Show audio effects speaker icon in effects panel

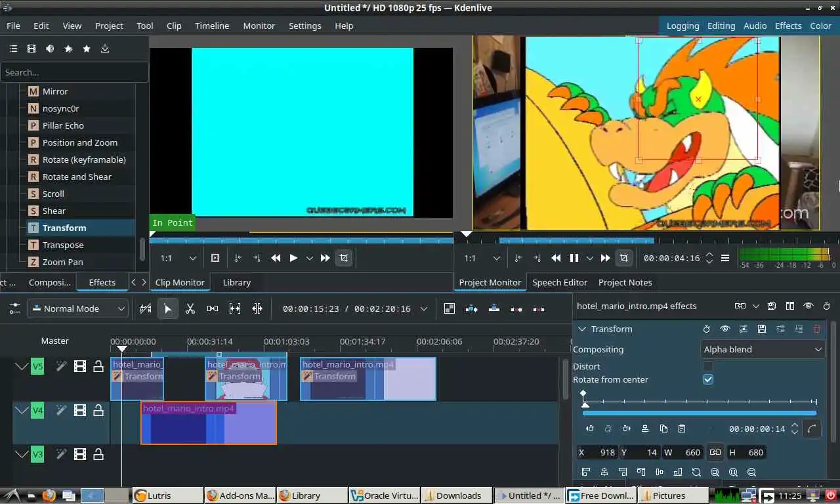50,49
